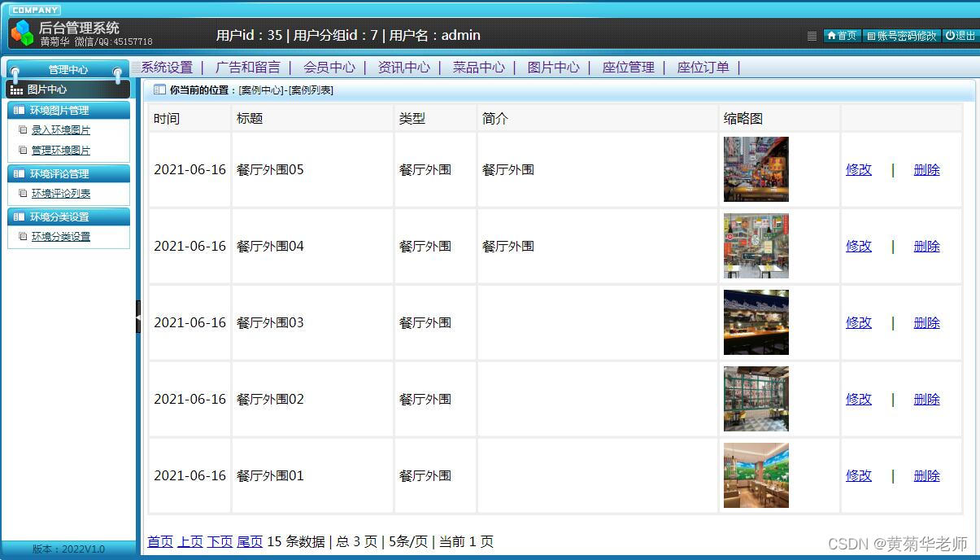Click the page icon before 环境评论列表
The width and height of the screenshot is (980, 560).
click(x=23, y=193)
